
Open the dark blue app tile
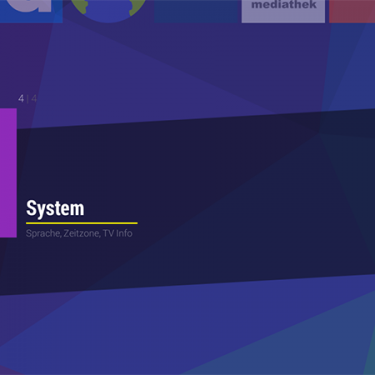click(196, 11)
